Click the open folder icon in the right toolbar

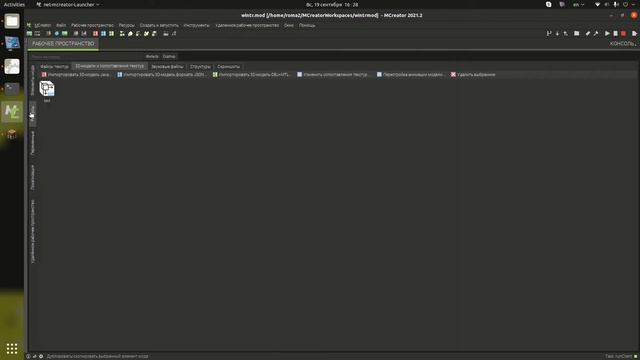(x=577, y=33)
